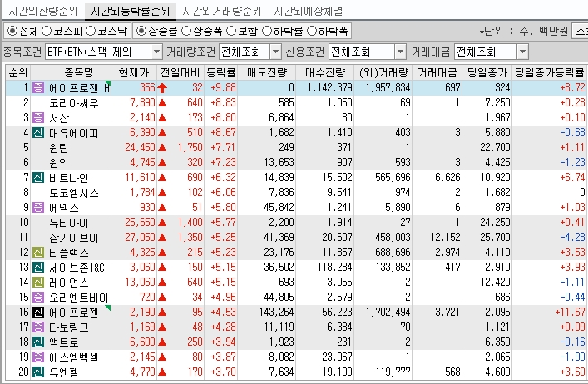Click the 신 badge beside 레이언스
The image size is (588, 384).
38,283
